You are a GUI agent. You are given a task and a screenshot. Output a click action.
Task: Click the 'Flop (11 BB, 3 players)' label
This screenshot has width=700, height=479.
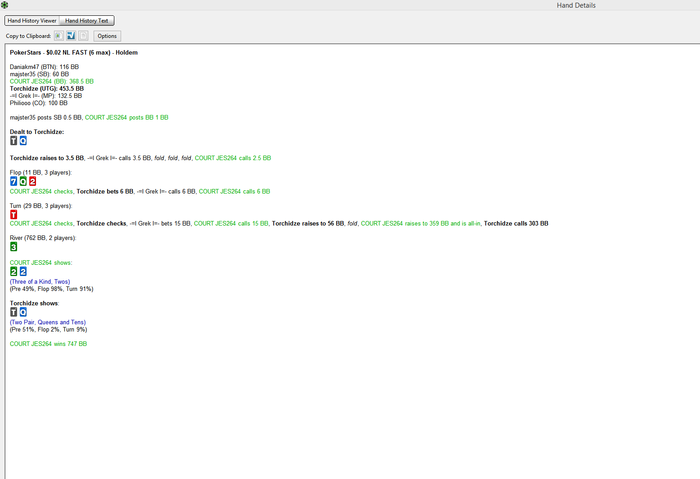41,172
